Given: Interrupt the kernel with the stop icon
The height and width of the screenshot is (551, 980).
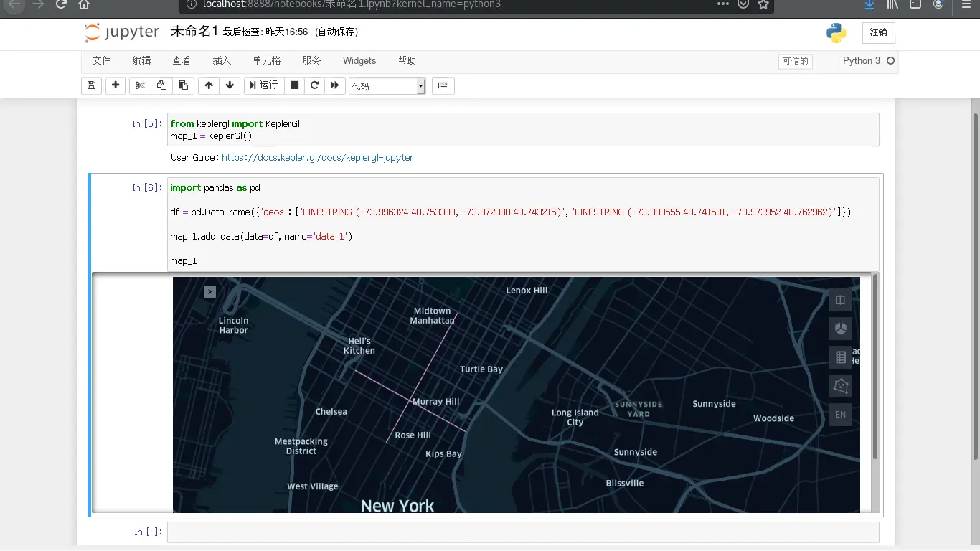Looking at the screenshot, I should [x=294, y=85].
